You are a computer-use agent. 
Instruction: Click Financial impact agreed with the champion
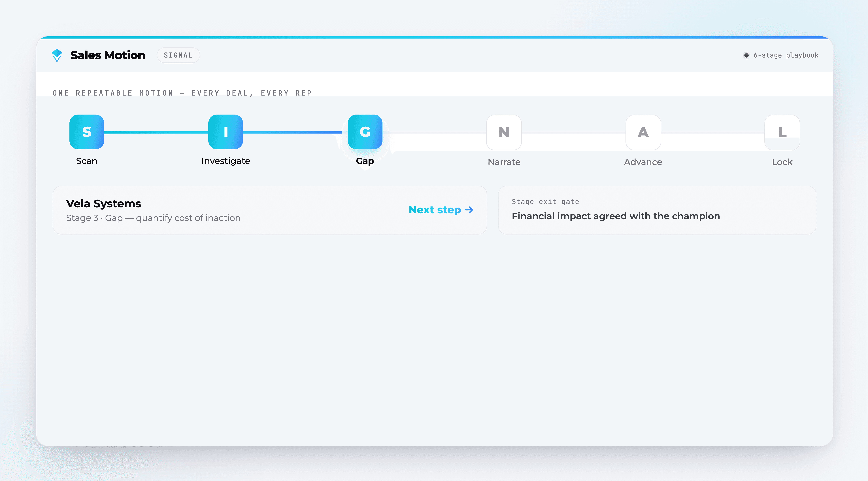coord(616,216)
